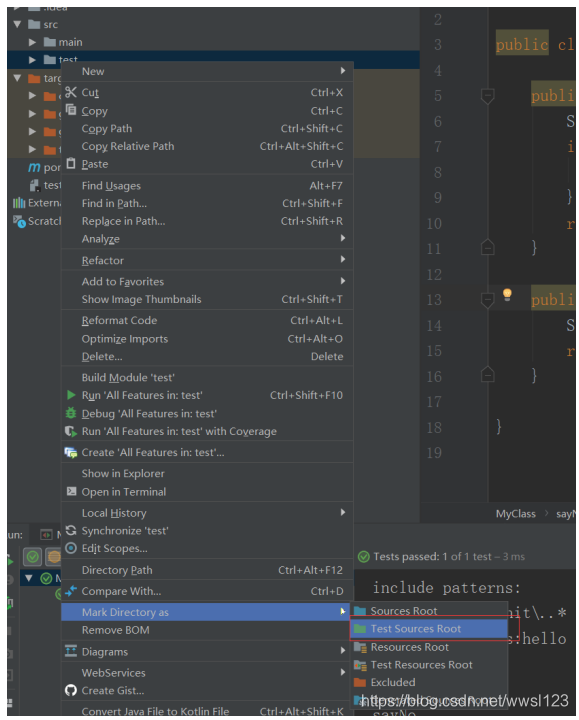Click the Test Resources Root folder icon
Image resolution: width=579 pixels, height=720 pixels.
pos(360,665)
